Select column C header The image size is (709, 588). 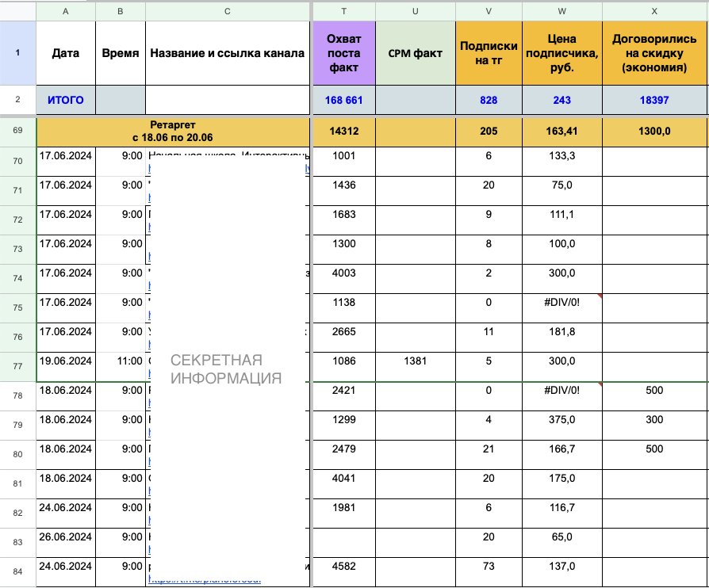[x=228, y=11]
